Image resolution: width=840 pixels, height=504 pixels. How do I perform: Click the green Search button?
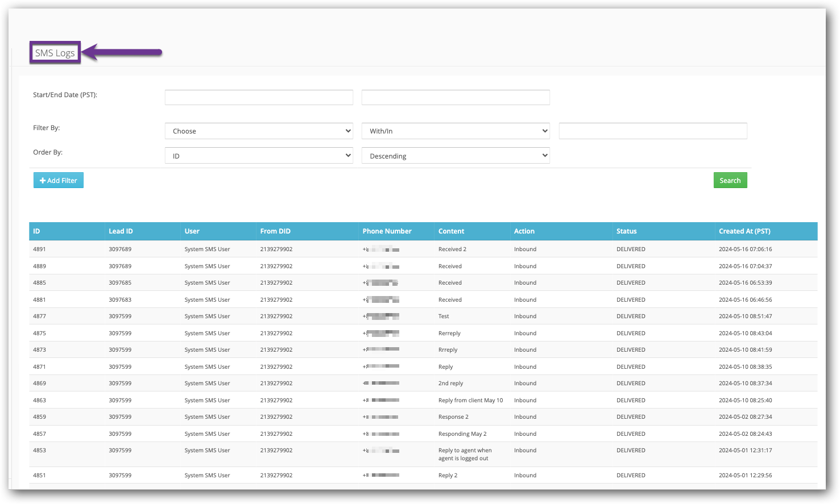tap(730, 181)
